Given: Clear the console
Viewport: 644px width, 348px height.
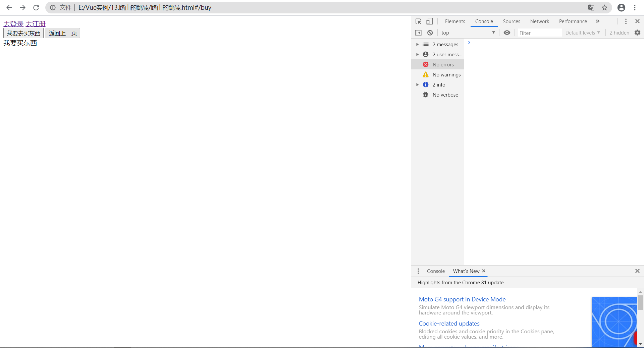Looking at the screenshot, I should click(x=430, y=33).
